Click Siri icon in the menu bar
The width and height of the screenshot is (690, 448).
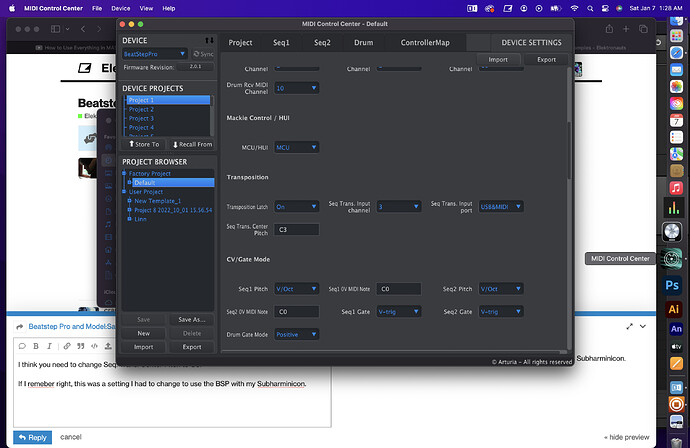(x=619, y=8)
